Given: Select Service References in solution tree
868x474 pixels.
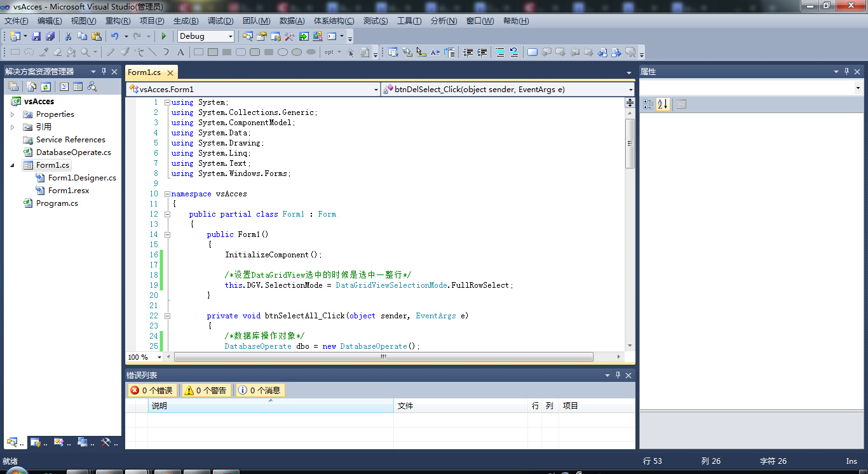Looking at the screenshot, I should pos(71,140).
